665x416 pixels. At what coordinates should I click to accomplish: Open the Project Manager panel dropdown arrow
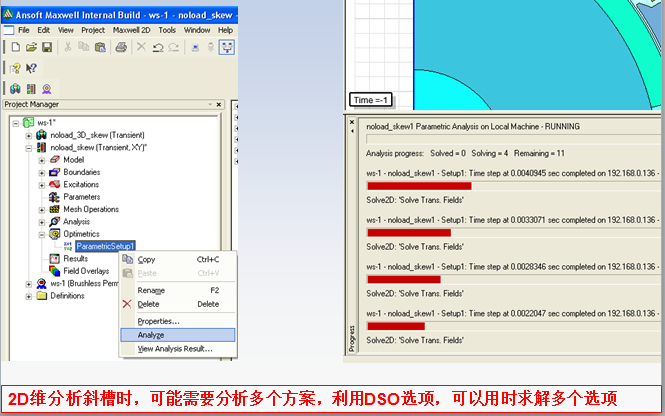point(210,104)
